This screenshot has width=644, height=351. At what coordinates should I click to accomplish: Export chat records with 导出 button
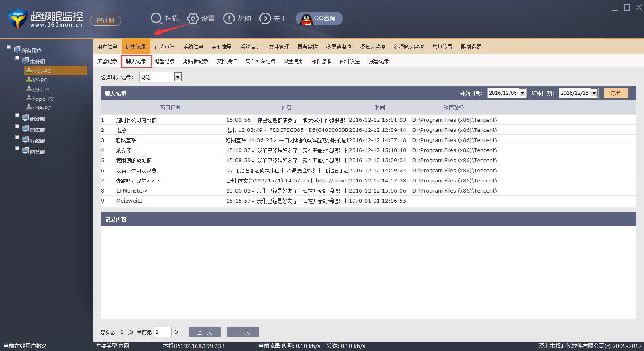[615, 93]
